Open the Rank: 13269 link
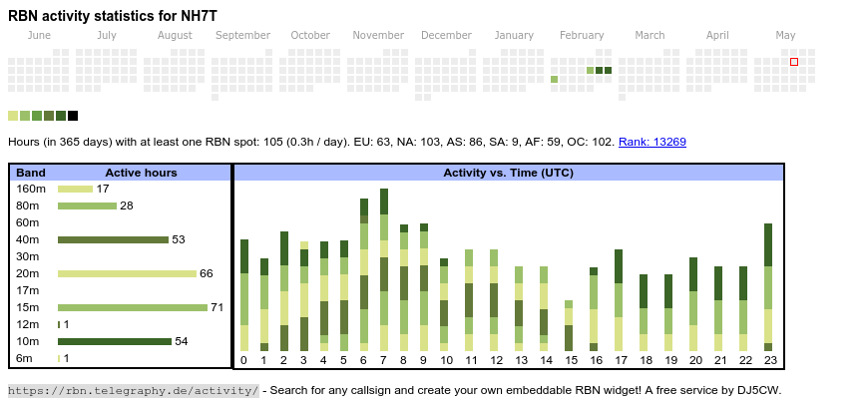Screen dimensions: 868x406 coord(651,142)
